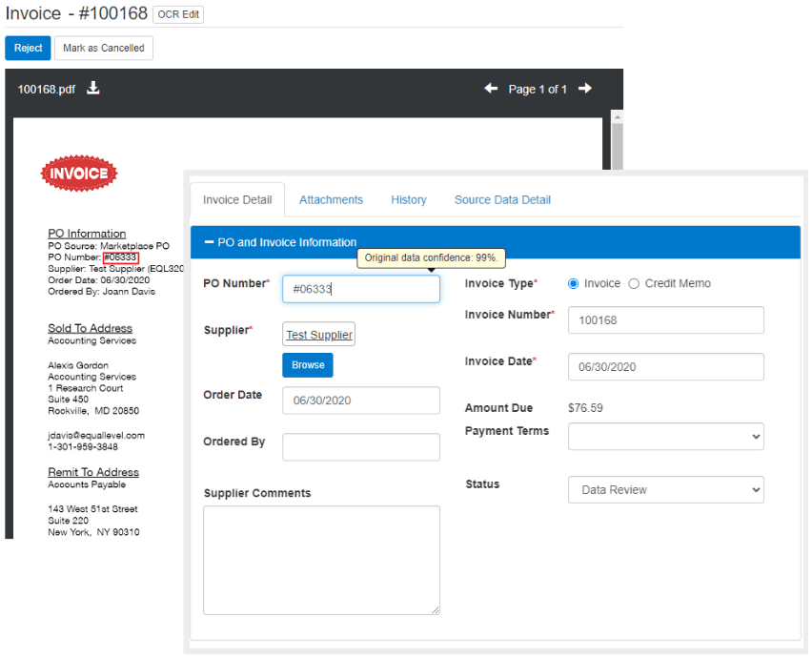812x658 pixels.
Task: Open the Payment Terms dropdown
Action: [x=665, y=437]
